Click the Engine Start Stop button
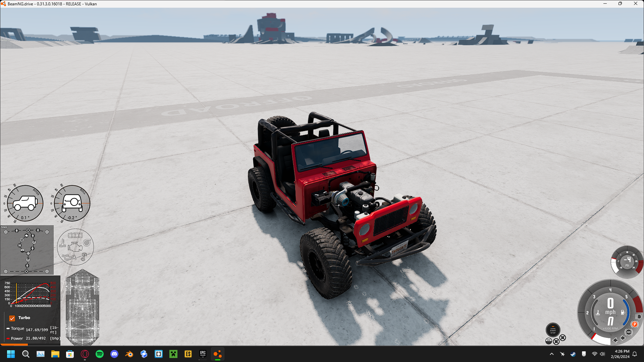644x362 pixels. 553,330
